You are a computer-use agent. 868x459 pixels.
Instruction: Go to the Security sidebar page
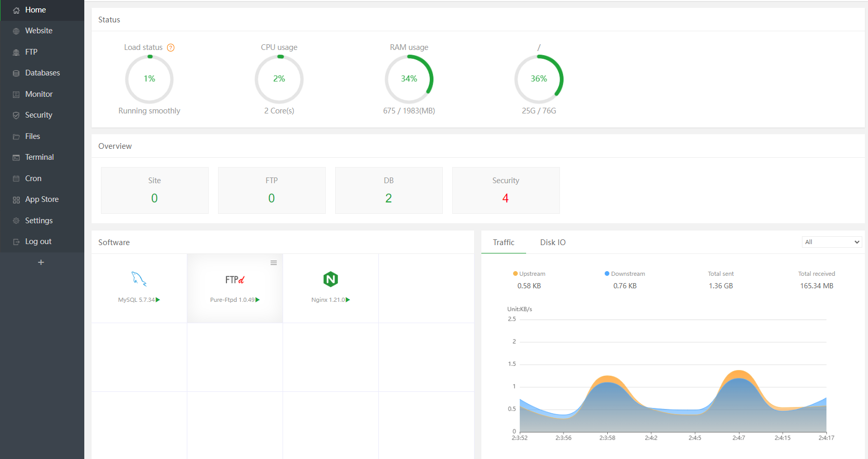[39, 115]
